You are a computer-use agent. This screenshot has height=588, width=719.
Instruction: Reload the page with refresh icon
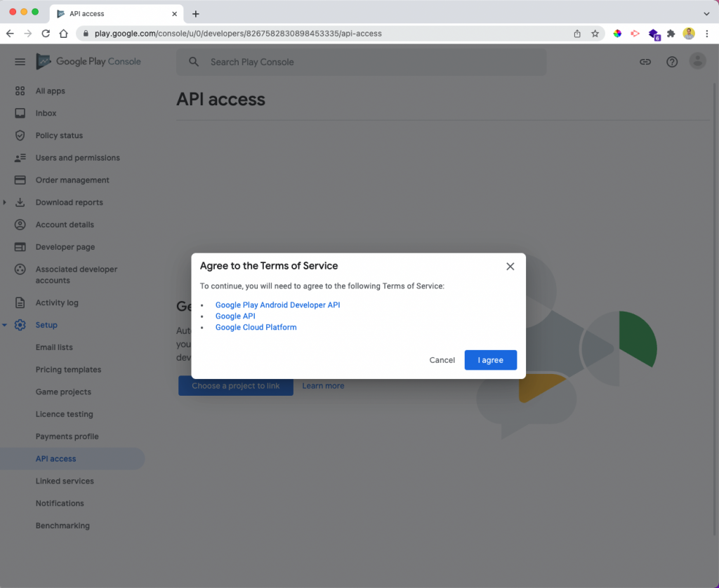pyautogui.click(x=46, y=34)
